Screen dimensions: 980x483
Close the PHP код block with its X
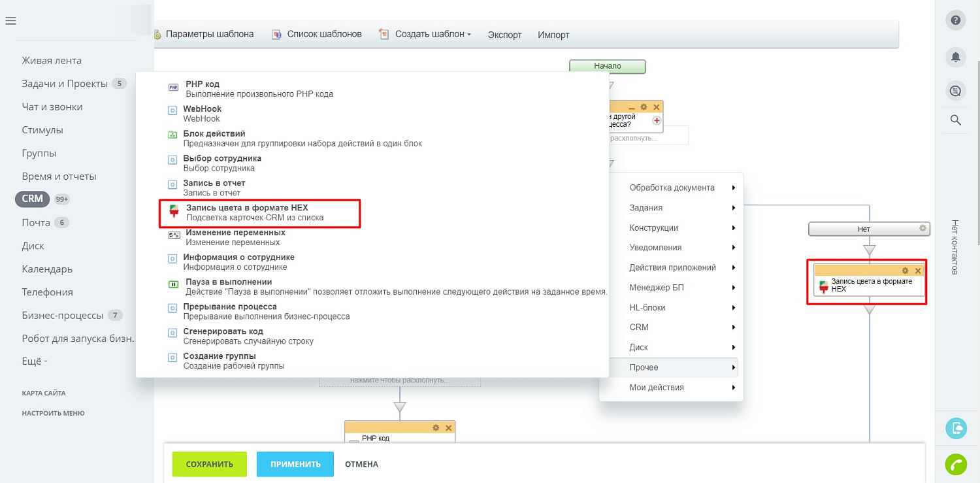click(x=448, y=427)
